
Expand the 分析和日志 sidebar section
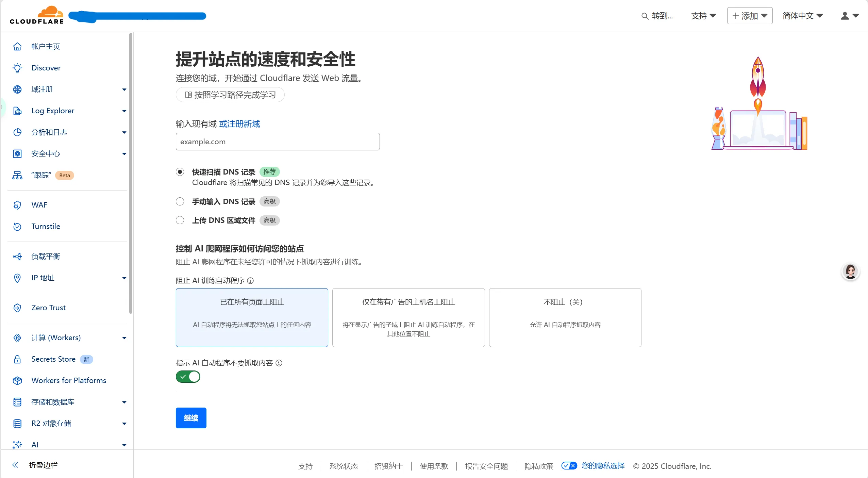(124, 132)
